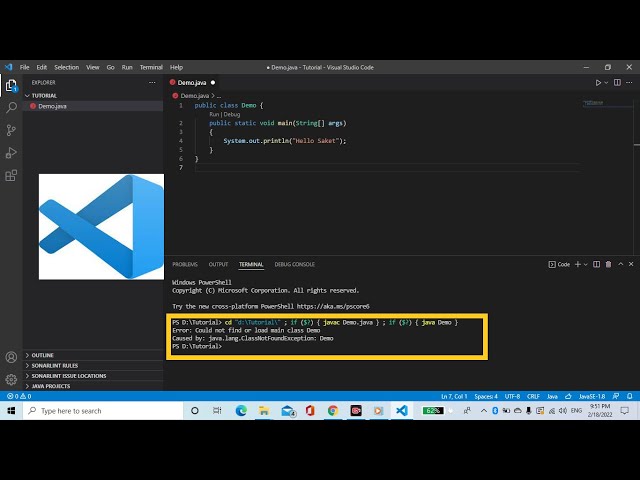Change encoding via UTF-8 in status bar
Viewport: 640px width, 480px height.
[512, 396]
